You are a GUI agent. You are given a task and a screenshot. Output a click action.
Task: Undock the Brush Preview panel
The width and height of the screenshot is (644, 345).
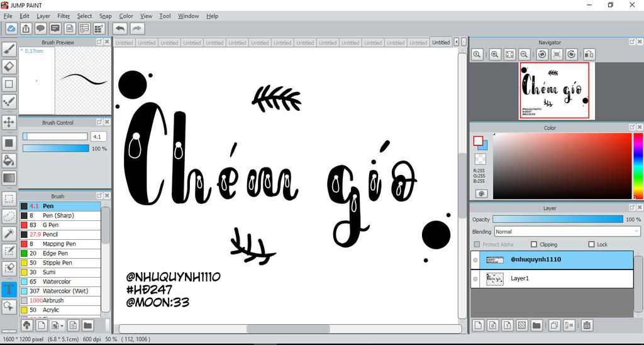click(x=99, y=42)
